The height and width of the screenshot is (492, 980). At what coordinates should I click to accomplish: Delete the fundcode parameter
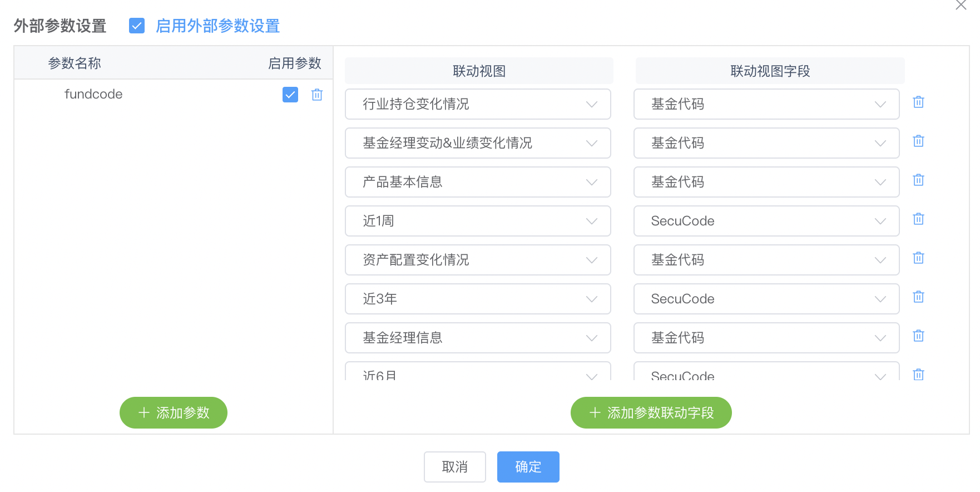317,95
